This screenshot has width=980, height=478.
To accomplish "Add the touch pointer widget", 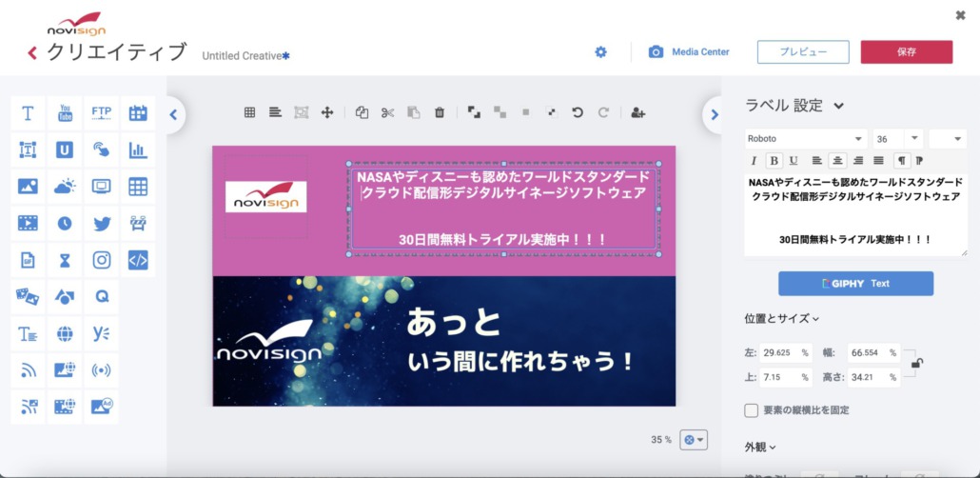I will click(x=101, y=149).
